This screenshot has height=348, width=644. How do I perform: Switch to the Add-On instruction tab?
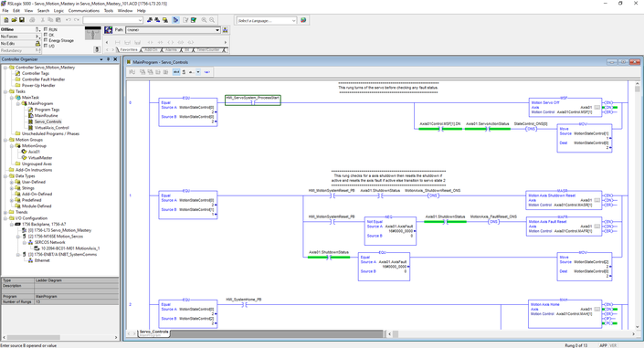pyautogui.click(x=151, y=50)
